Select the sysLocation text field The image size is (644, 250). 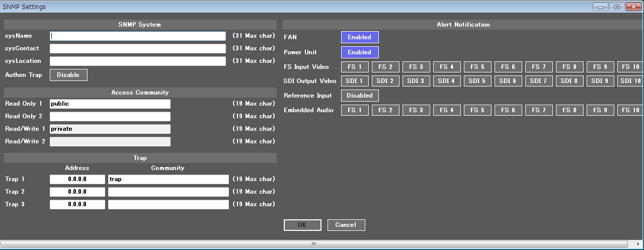tap(138, 61)
